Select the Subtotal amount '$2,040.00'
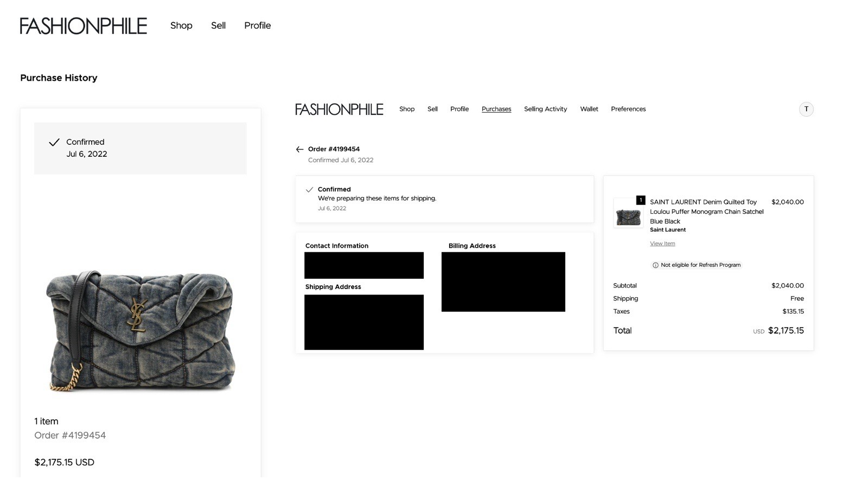868x480 pixels. (x=788, y=285)
